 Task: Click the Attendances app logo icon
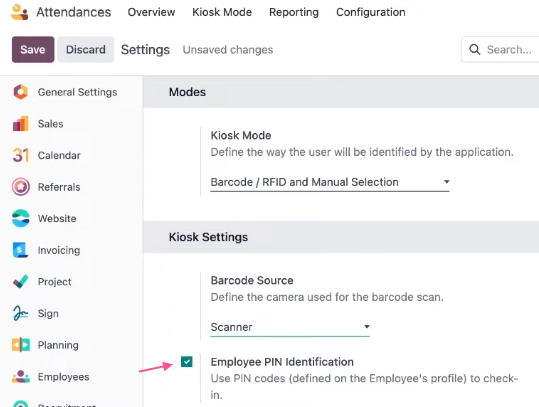pos(20,12)
